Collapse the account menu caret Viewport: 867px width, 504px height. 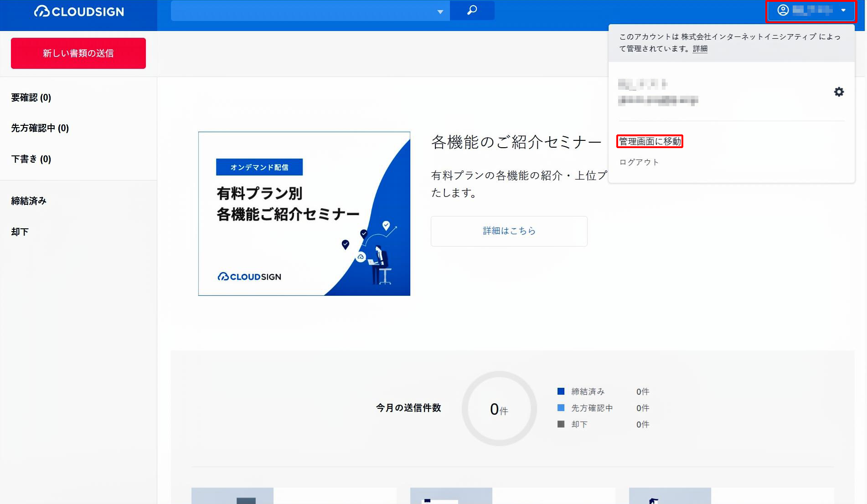click(x=843, y=10)
